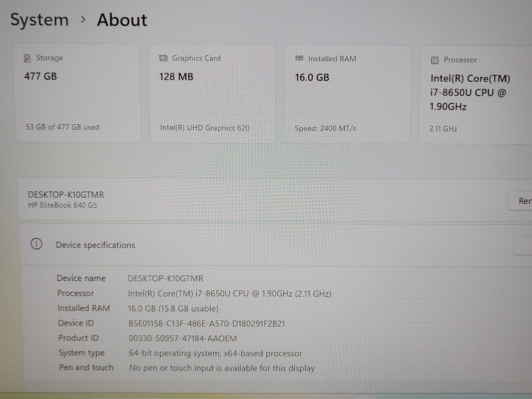
Task: Open the Processor i7-8650U card
Action: click(476, 95)
